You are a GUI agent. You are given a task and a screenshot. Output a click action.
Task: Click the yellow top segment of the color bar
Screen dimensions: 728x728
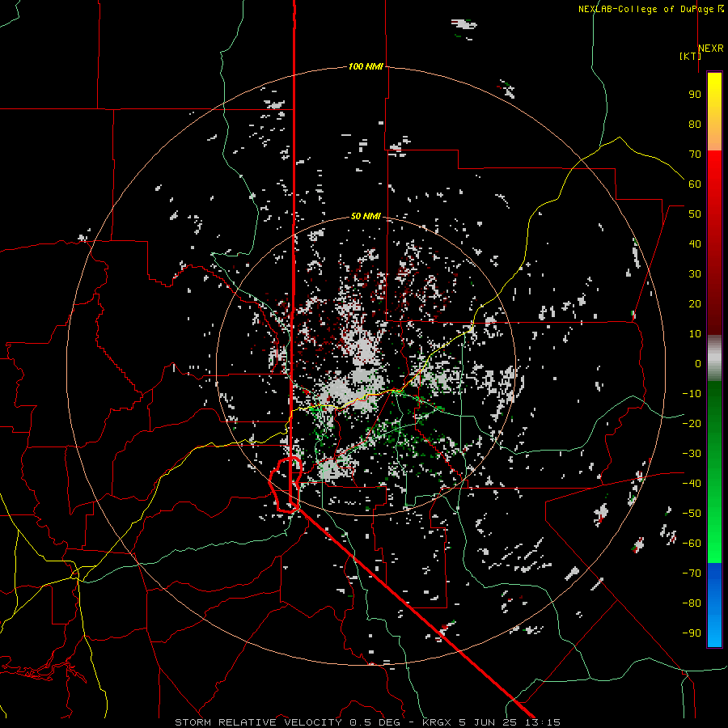coord(714,112)
